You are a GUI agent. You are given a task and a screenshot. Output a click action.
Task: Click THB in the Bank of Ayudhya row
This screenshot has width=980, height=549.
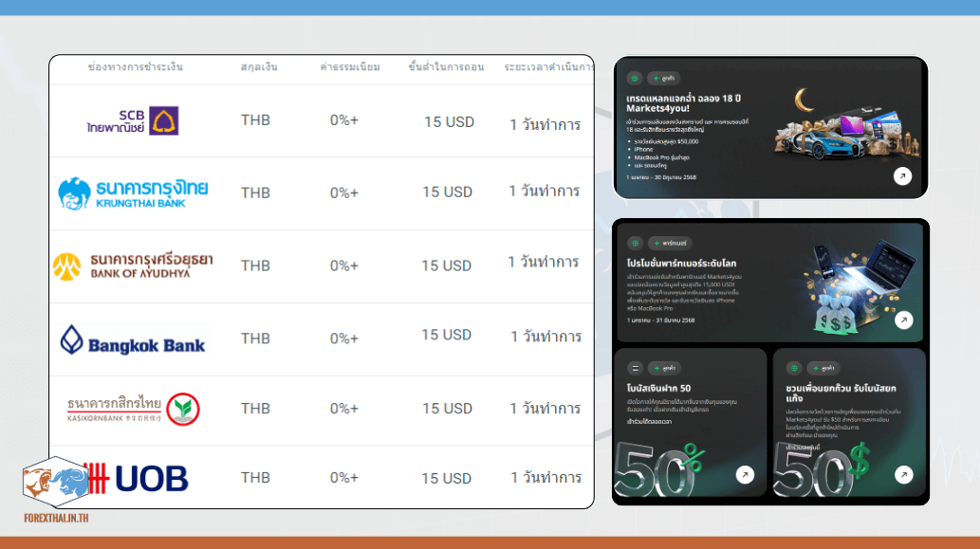[x=255, y=265]
